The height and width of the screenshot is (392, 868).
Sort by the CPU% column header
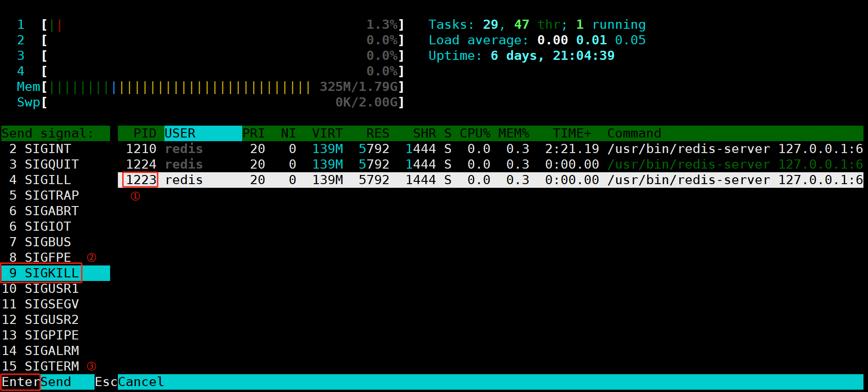point(475,133)
